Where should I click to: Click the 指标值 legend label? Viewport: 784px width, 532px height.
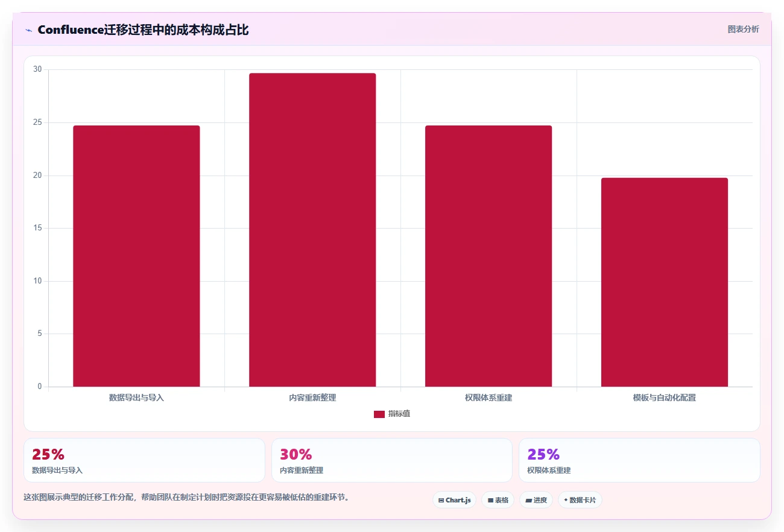tap(399, 414)
